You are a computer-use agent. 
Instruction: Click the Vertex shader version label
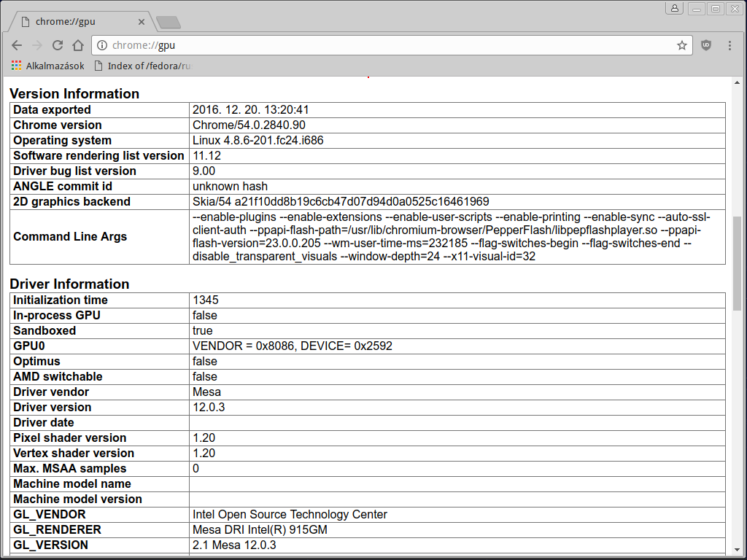click(x=74, y=453)
